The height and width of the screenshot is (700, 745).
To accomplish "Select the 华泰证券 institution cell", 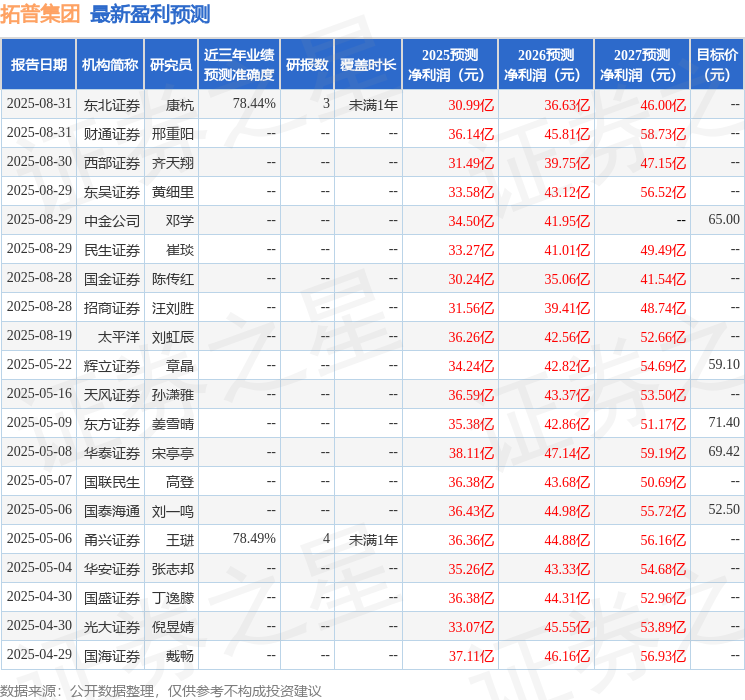I will pyautogui.click(x=112, y=453).
